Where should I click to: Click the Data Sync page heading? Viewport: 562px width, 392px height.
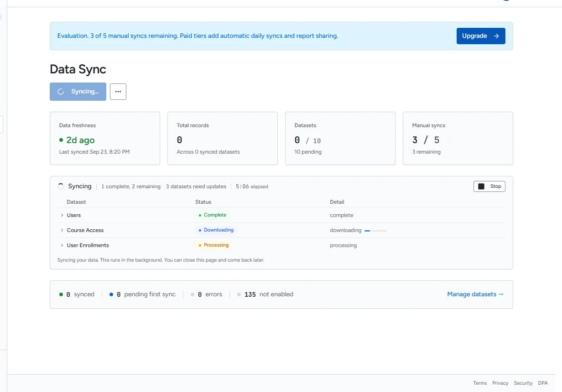78,69
